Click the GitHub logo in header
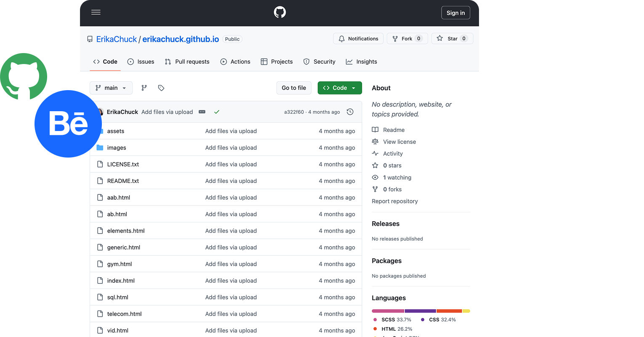This screenshot has width=644, height=337. pyautogui.click(x=279, y=12)
